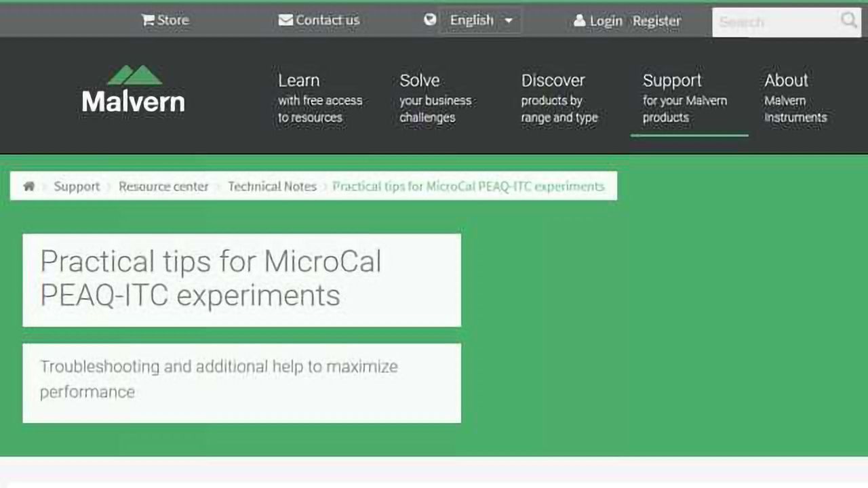Open the Solve menu
The width and height of the screenshot is (868, 488).
pos(435,98)
